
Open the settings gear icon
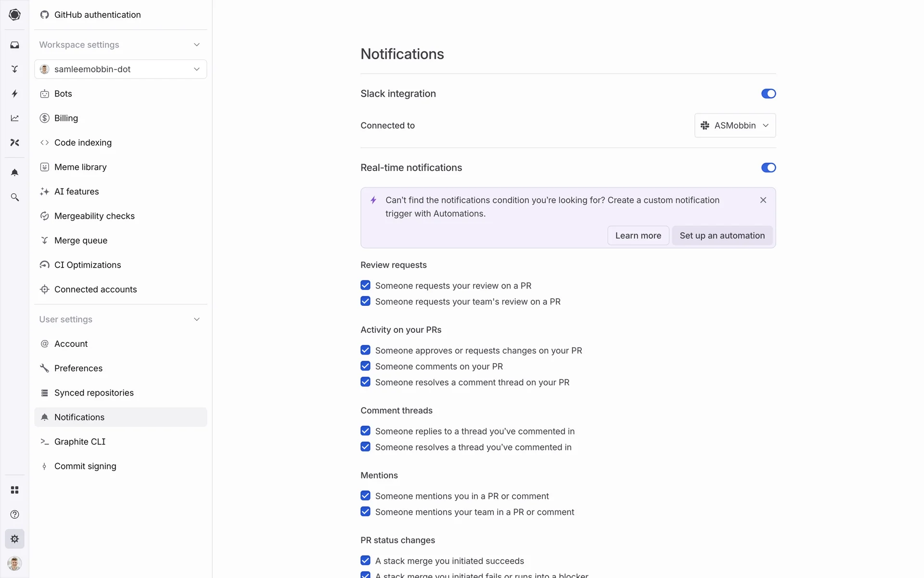[x=14, y=539]
